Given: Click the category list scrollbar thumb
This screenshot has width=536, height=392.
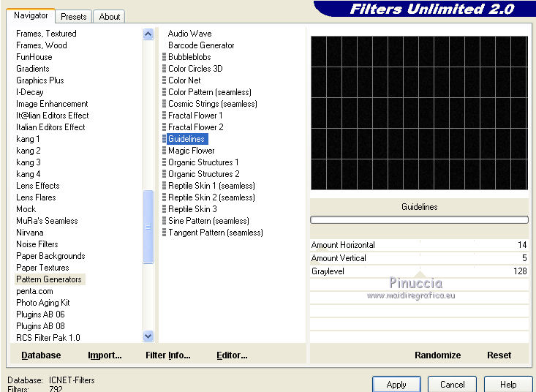Looking at the screenshot, I should point(148,227).
